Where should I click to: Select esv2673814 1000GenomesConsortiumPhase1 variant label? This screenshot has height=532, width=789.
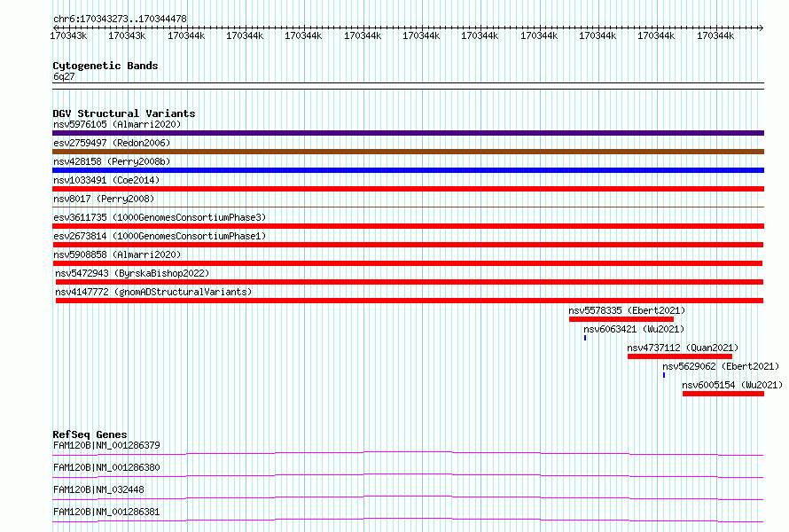(160, 236)
